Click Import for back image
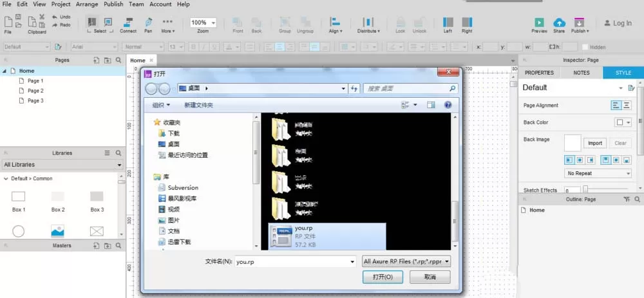This screenshot has width=644, height=298. pyautogui.click(x=594, y=144)
